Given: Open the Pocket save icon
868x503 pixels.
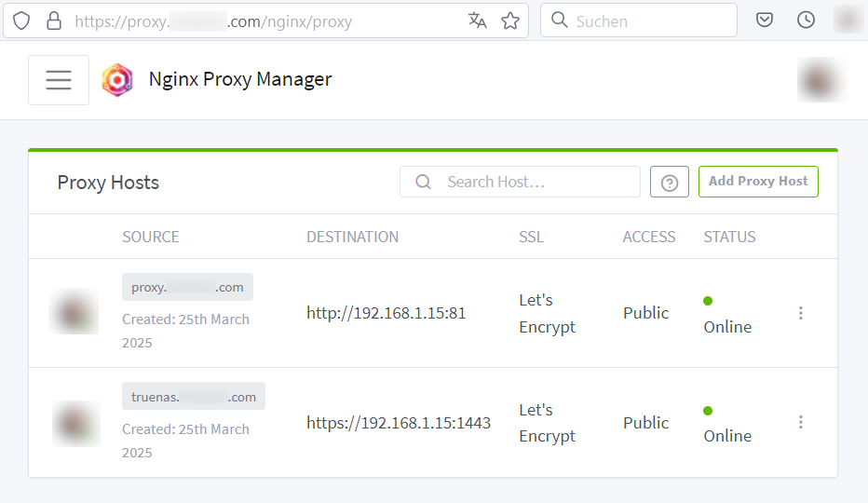Looking at the screenshot, I should 765,20.
